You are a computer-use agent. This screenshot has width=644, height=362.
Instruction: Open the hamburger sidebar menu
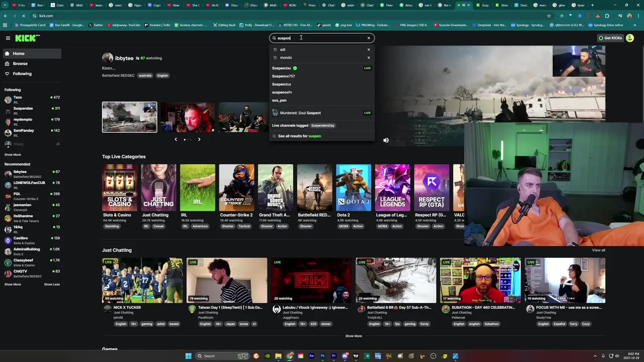(x=8, y=38)
